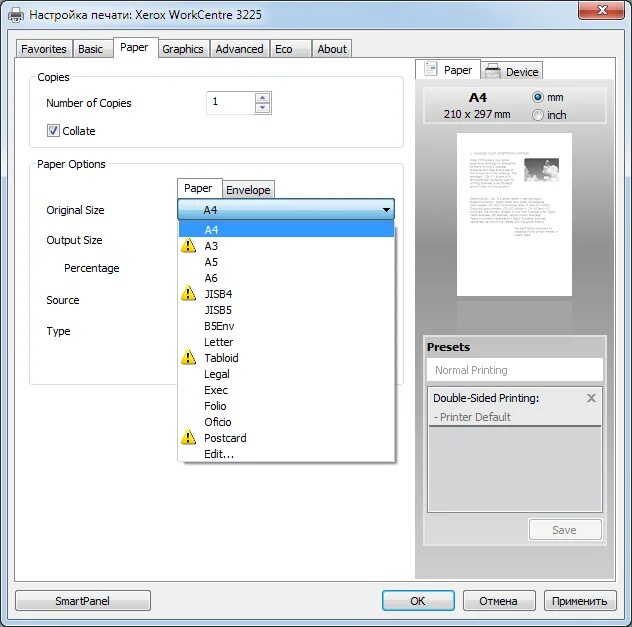Choose B5Env in the size list

coord(286,326)
